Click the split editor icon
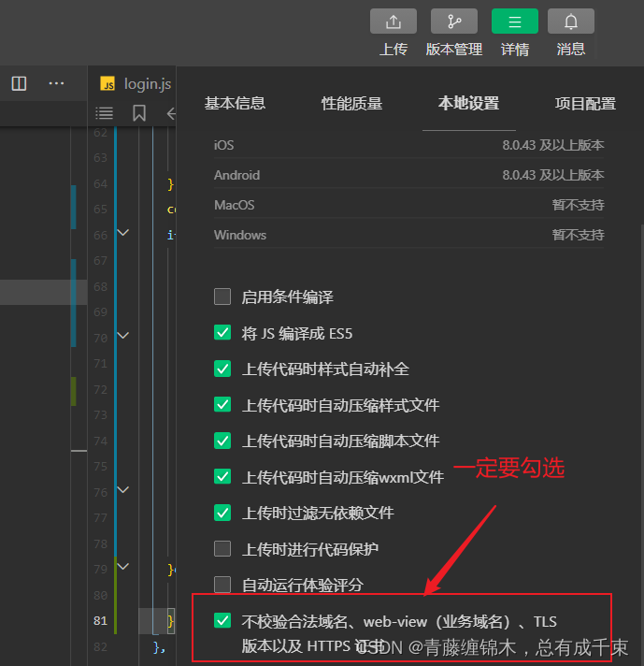 click(19, 83)
